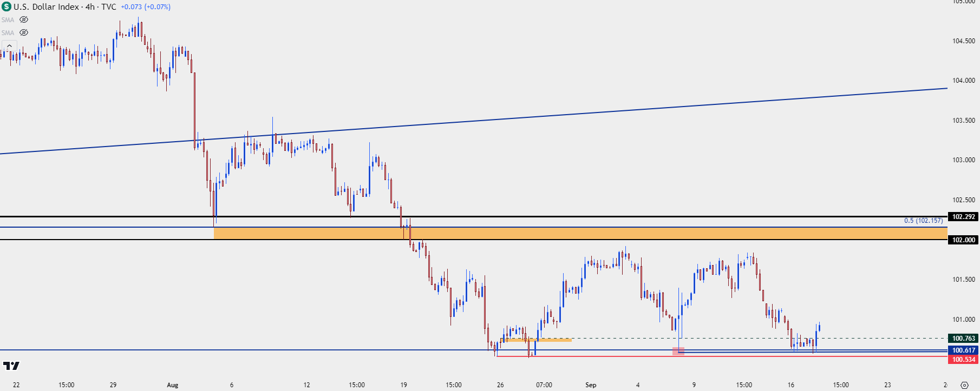Show the upper SMA indicator via eye icon
980x391 pixels.
coord(24,19)
